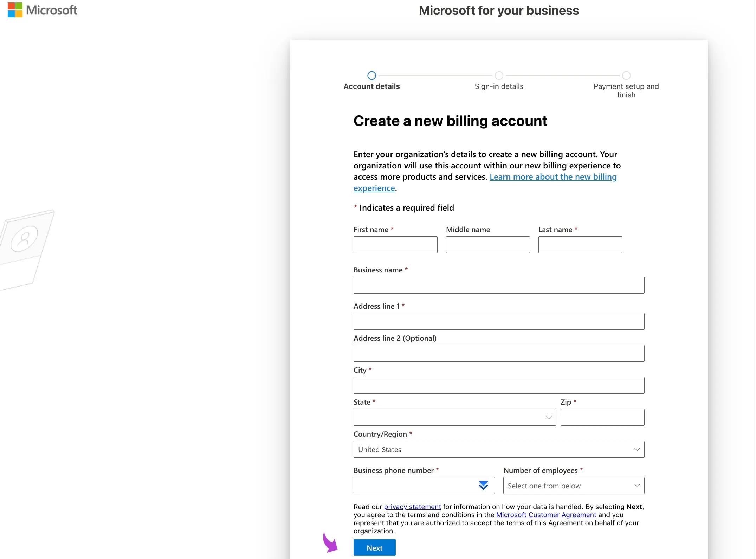Click the First name input field
The image size is (756, 559).
[395, 245]
